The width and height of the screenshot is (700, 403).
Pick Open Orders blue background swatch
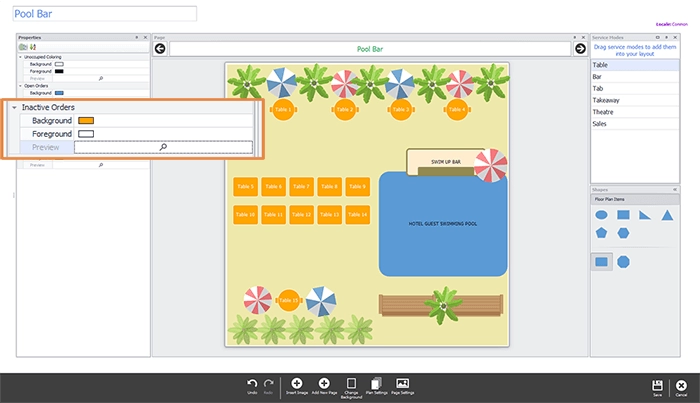click(x=59, y=93)
